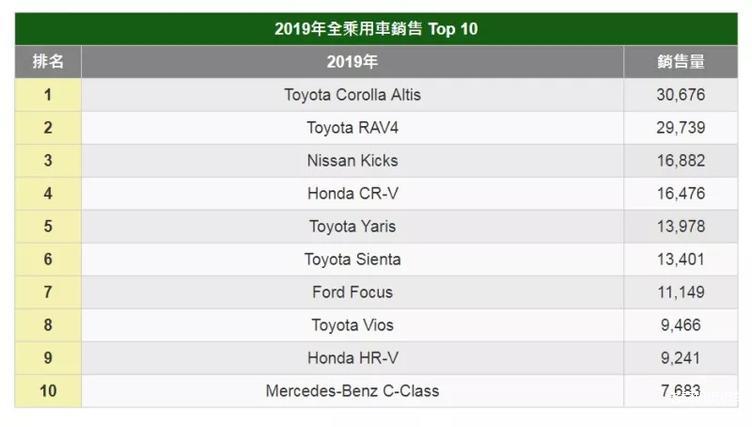Select the Toyota RAV4 cell
The image size is (752, 427).
click(x=352, y=128)
